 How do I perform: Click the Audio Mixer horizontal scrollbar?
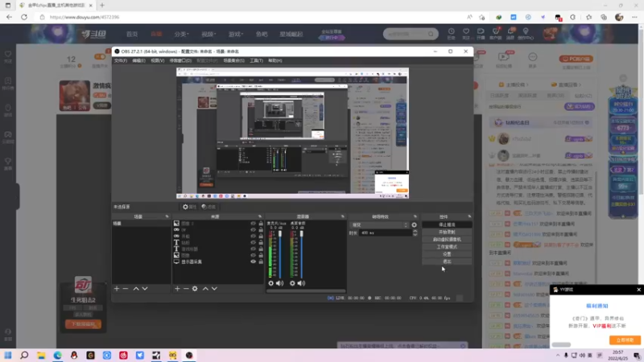pos(306,291)
